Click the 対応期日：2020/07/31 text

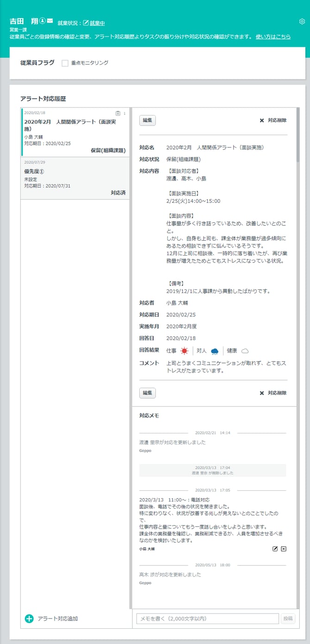pyautogui.click(x=47, y=186)
